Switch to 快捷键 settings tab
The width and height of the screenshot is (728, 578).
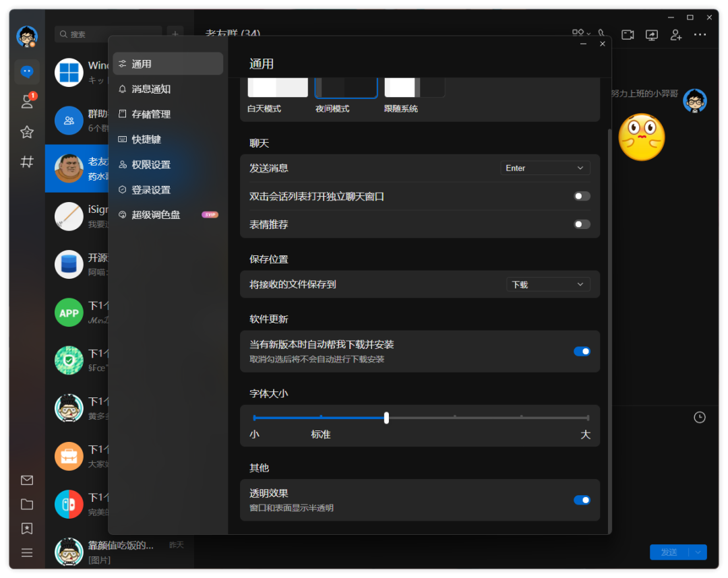tap(168, 139)
